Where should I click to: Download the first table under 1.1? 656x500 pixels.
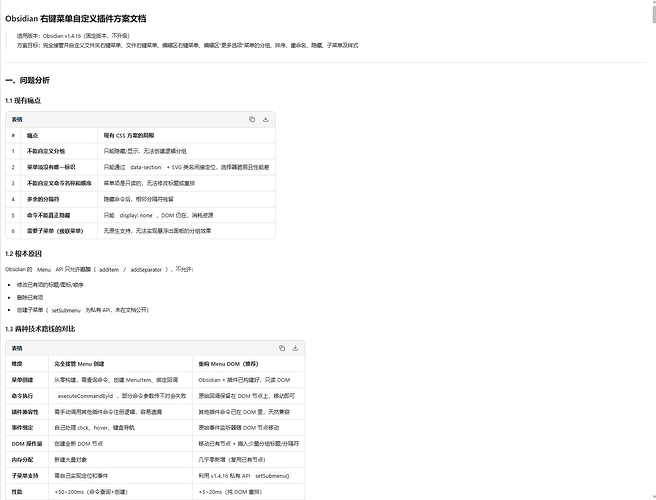click(265, 119)
